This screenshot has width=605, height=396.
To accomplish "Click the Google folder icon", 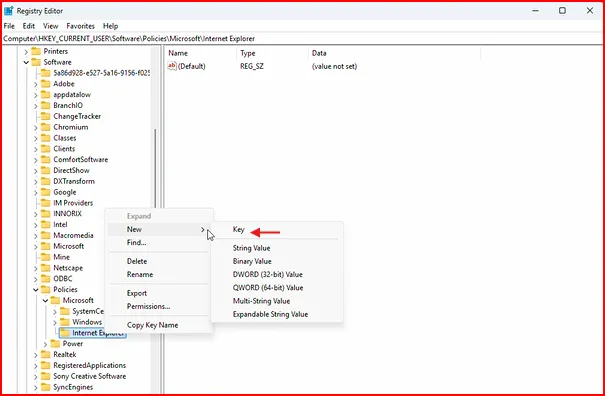I will [x=46, y=192].
